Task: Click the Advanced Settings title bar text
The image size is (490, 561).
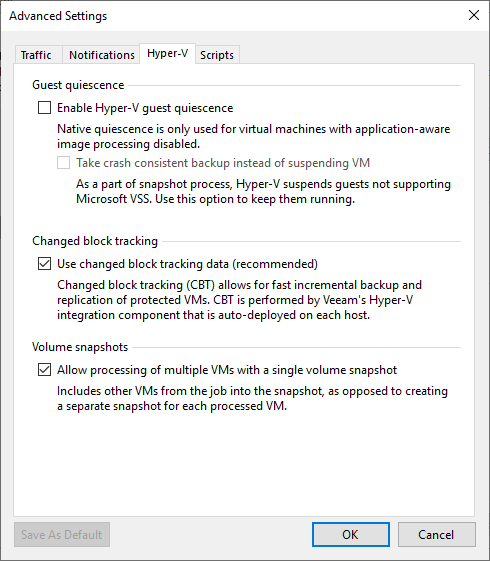Action: [58, 16]
